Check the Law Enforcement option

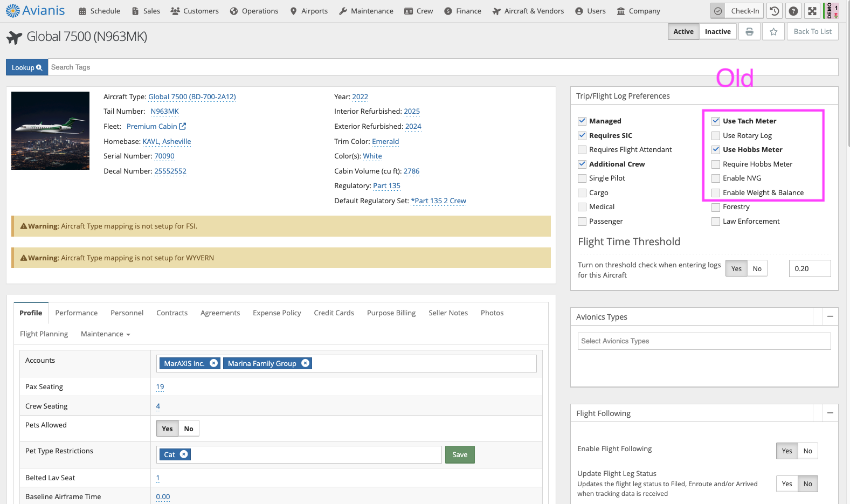coord(716,222)
